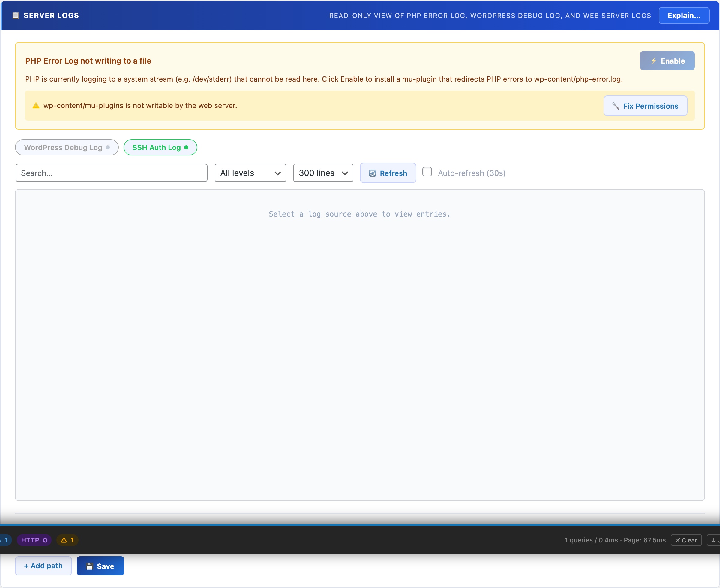Enable Auto-refresh every 30 seconds
The image size is (720, 588).
click(x=427, y=172)
